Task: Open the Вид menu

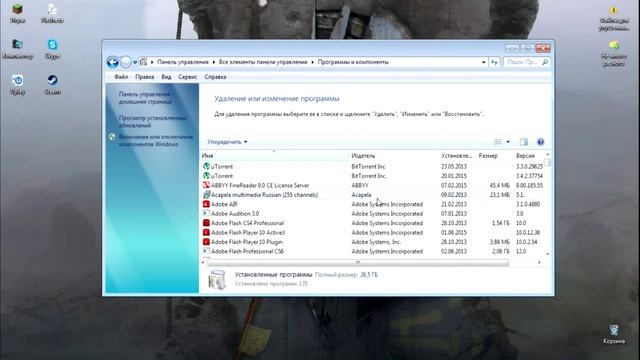Action: point(166,77)
